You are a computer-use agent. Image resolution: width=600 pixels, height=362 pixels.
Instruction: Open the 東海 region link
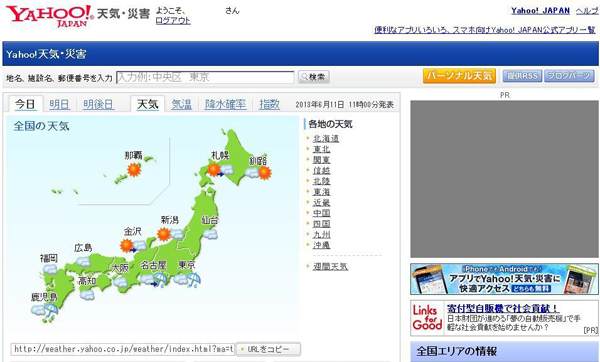click(321, 192)
